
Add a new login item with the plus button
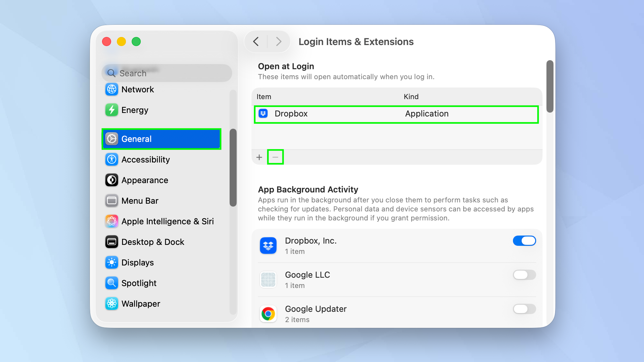tap(259, 157)
